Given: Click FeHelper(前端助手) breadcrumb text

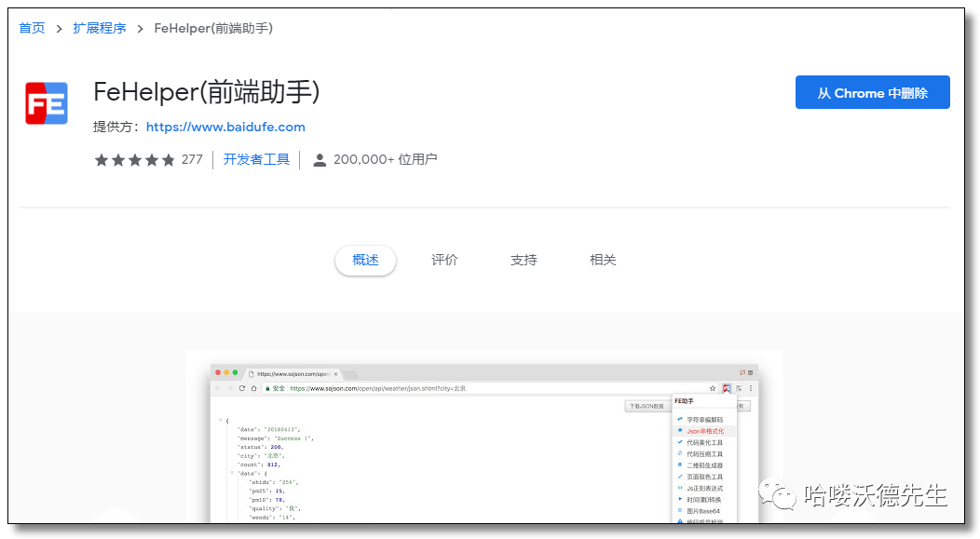Looking at the screenshot, I should point(213,28).
